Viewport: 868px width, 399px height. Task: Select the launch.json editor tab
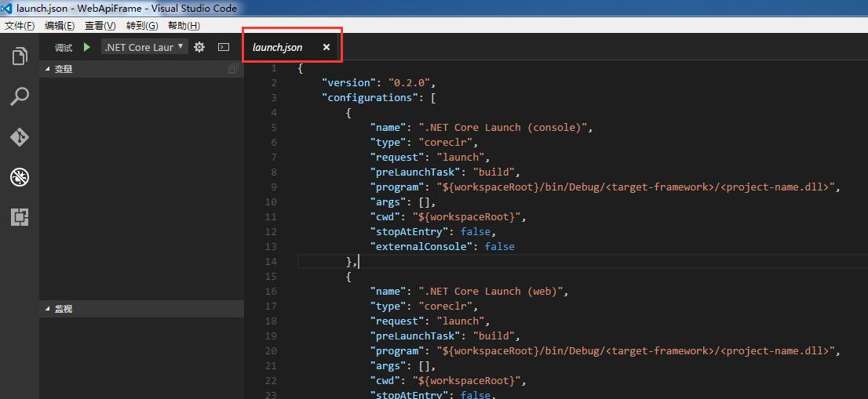[292, 48]
